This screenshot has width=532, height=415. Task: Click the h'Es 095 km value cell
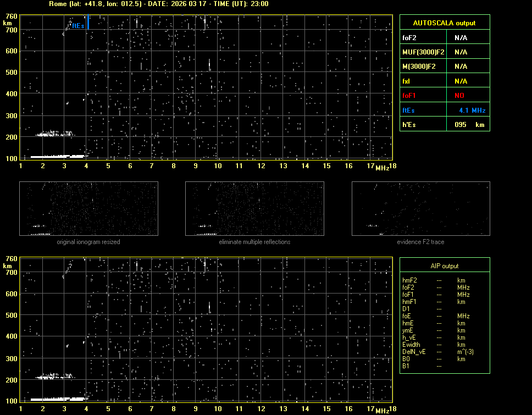point(467,125)
